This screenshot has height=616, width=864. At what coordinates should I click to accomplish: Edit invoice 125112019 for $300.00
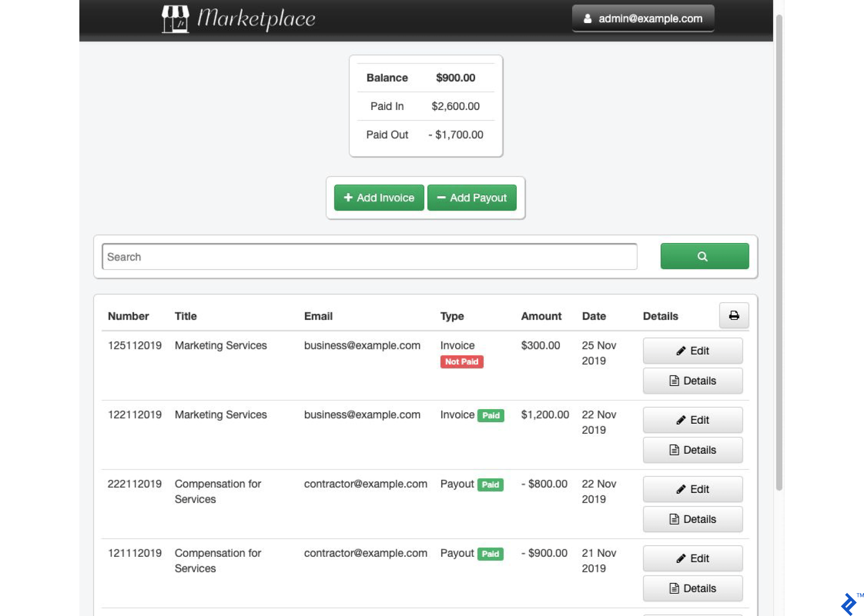tap(692, 351)
